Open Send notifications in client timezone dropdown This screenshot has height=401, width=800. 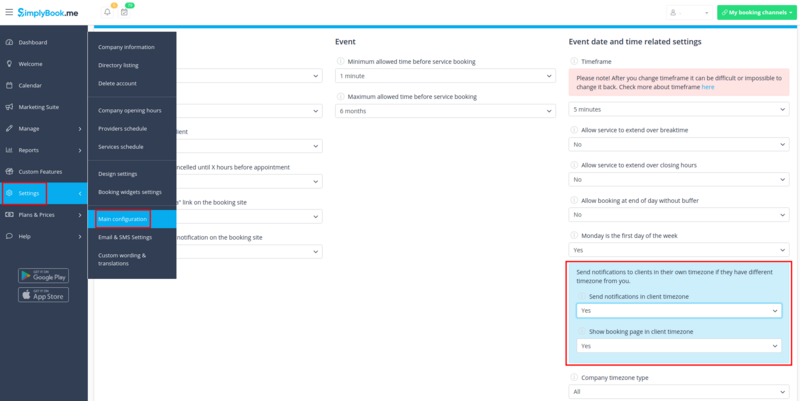tap(679, 310)
